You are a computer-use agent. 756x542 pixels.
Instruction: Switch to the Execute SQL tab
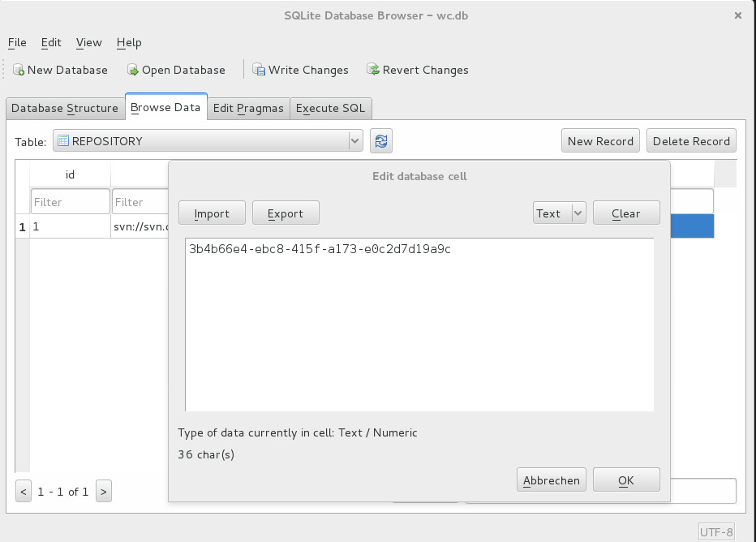point(330,108)
